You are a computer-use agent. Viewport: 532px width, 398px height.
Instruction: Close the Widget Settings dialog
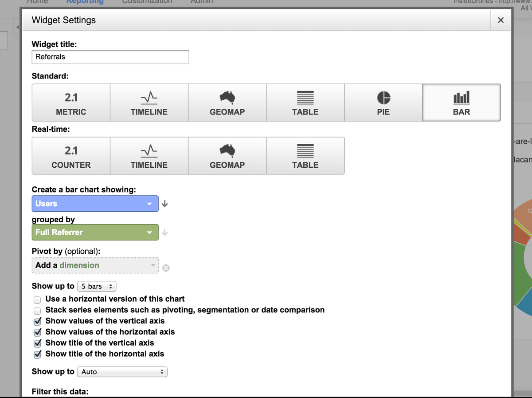pos(501,20)
